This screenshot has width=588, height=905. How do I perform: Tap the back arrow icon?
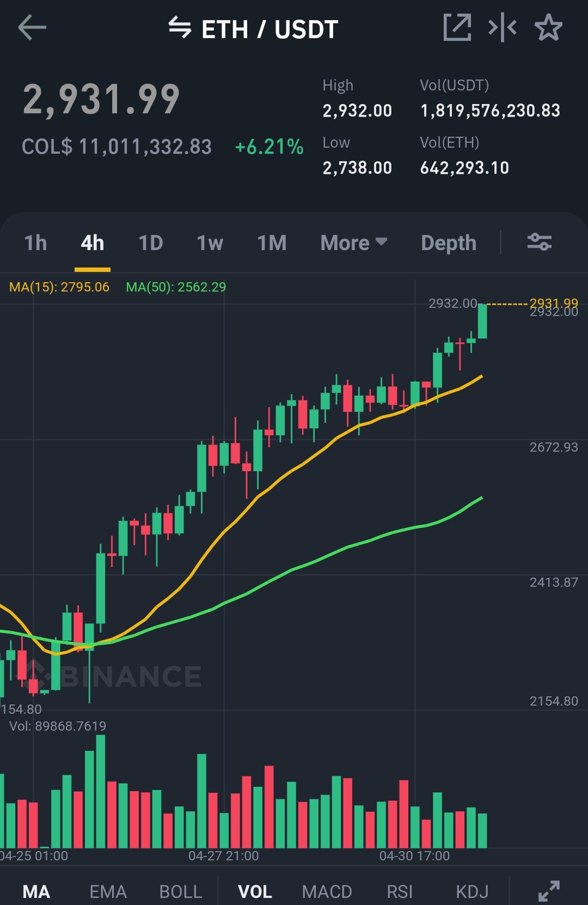click(x=32, y=28)
